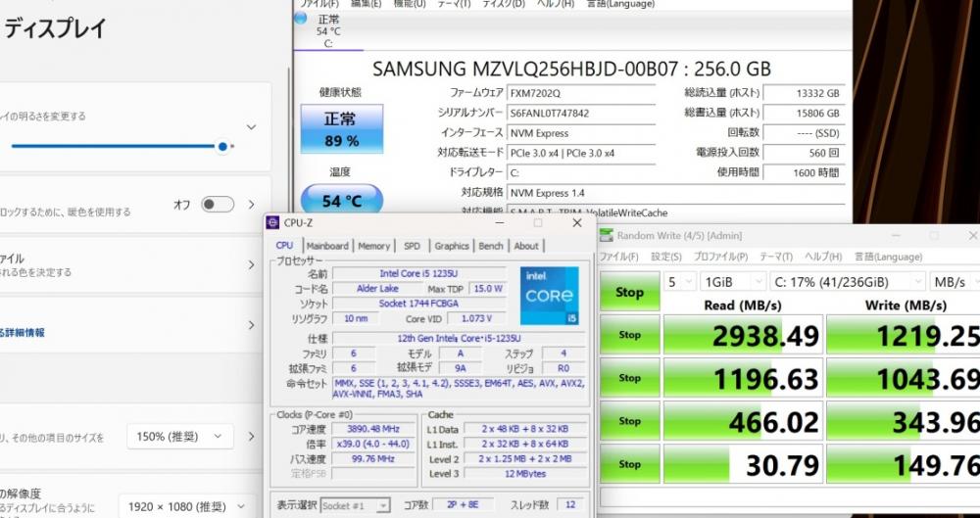Click the 正常 89 % health status button
The height and width of the screenshot is (518, 980).
click(x=342, y=129)
